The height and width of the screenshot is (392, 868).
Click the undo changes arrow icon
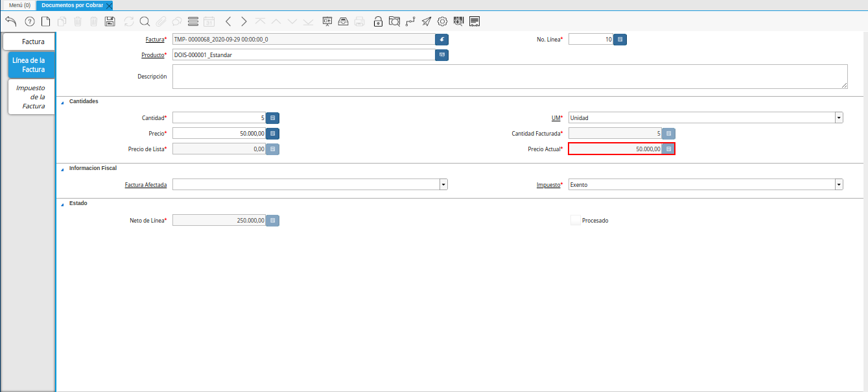click(10, 21)
